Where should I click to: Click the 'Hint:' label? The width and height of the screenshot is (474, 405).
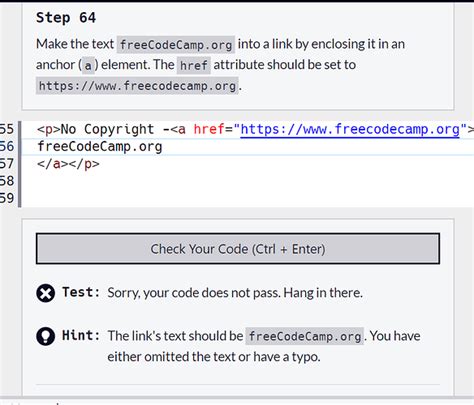tap(81, 335)
